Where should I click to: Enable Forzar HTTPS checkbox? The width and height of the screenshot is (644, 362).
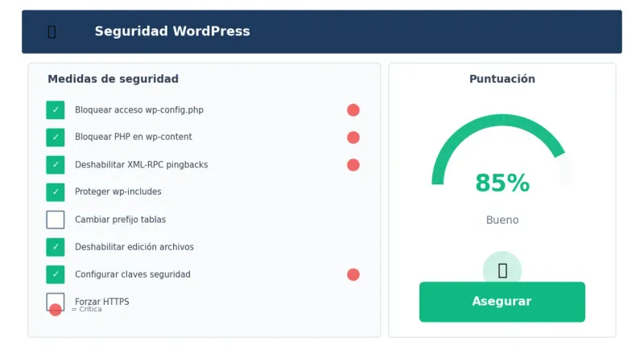pos(55,302)
